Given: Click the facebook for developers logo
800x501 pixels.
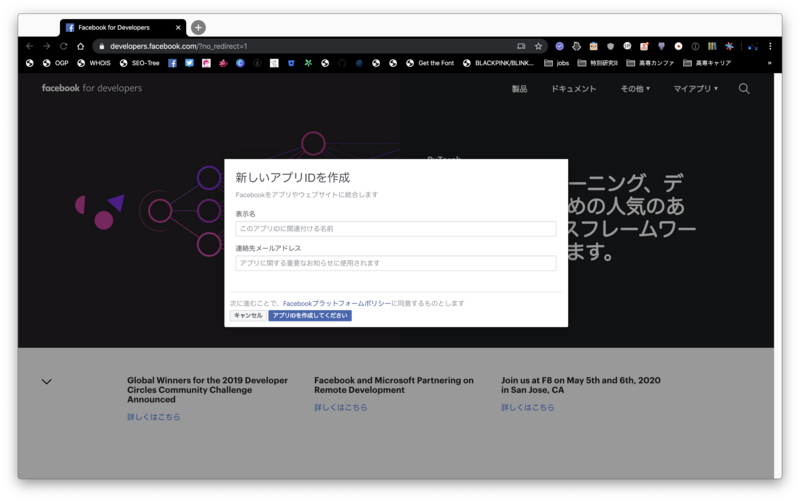Looking at the screenshot, I should (92, 88).
